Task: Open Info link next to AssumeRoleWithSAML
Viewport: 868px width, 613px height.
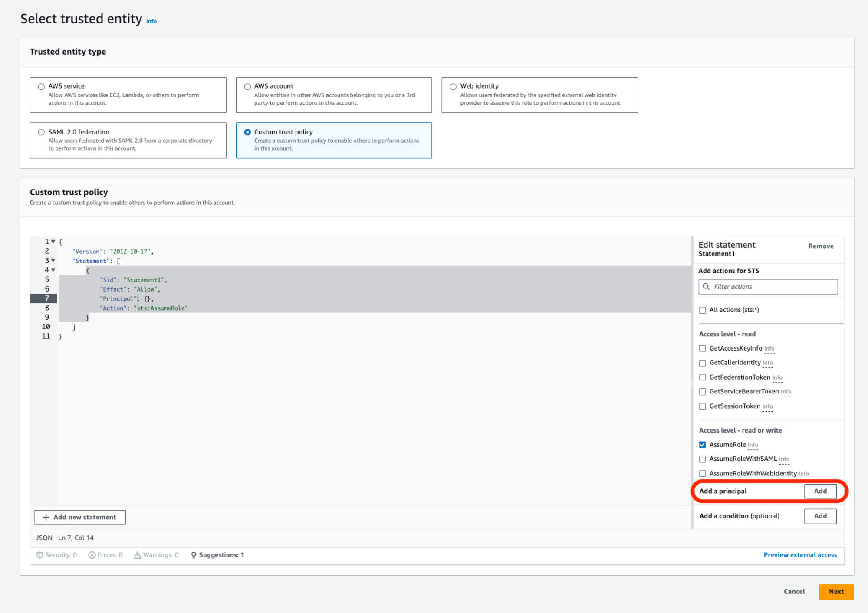Action: click(784, 459)
